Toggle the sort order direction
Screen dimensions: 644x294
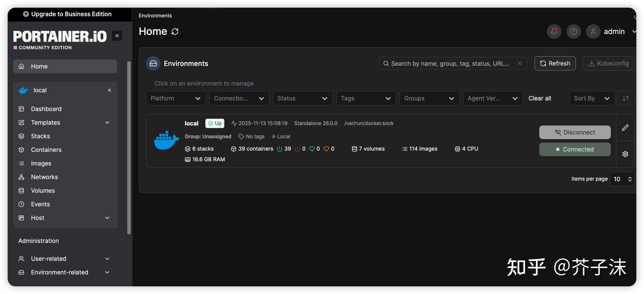(626, 98)
